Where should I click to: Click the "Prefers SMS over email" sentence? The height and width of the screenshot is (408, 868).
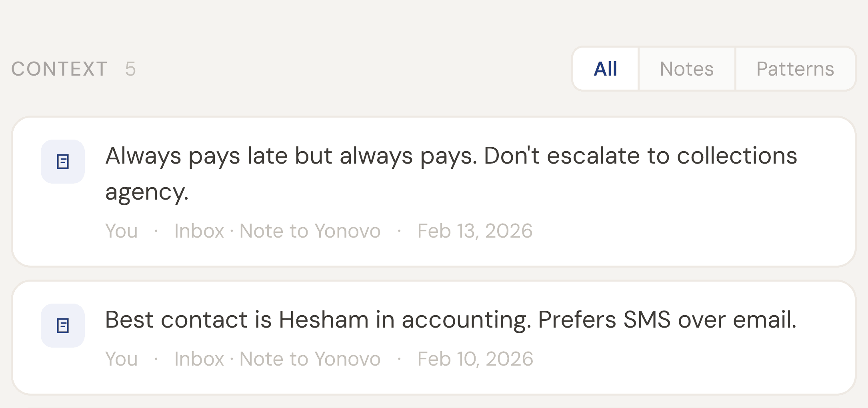tap(667, 320)
